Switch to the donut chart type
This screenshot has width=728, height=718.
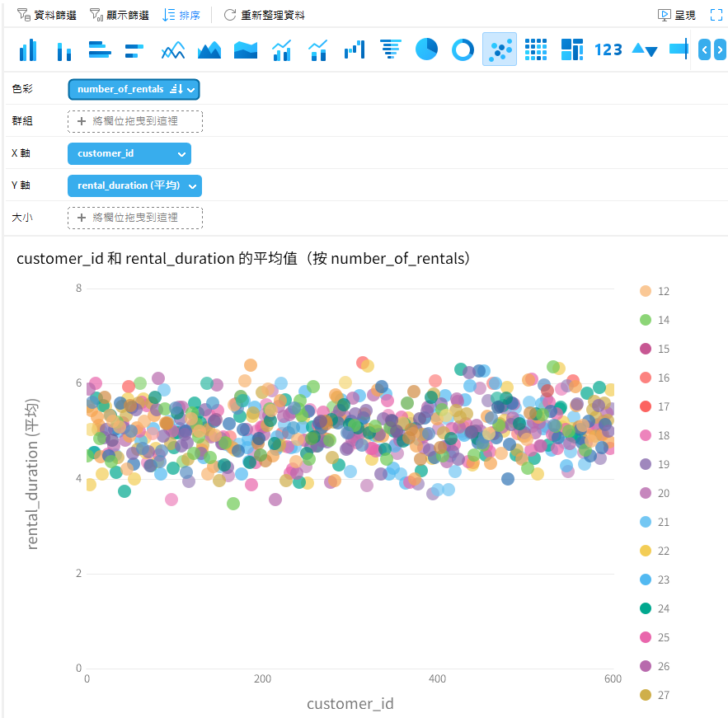(463, 49)
